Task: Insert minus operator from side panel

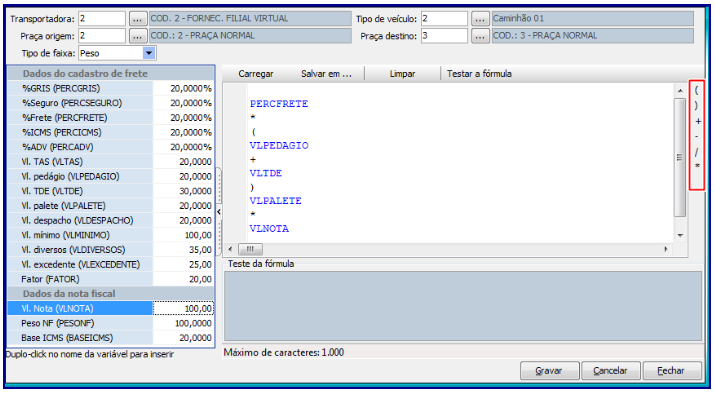Action: [696, 137]
